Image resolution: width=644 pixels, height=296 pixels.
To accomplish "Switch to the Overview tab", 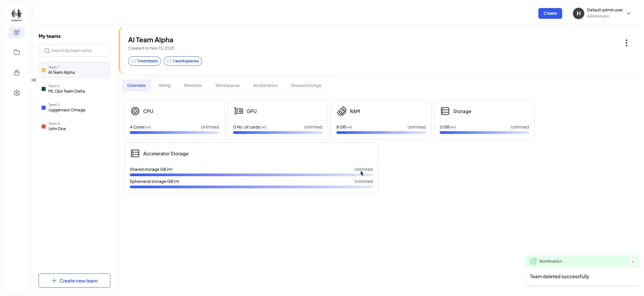I will click(x=136, y=86).
